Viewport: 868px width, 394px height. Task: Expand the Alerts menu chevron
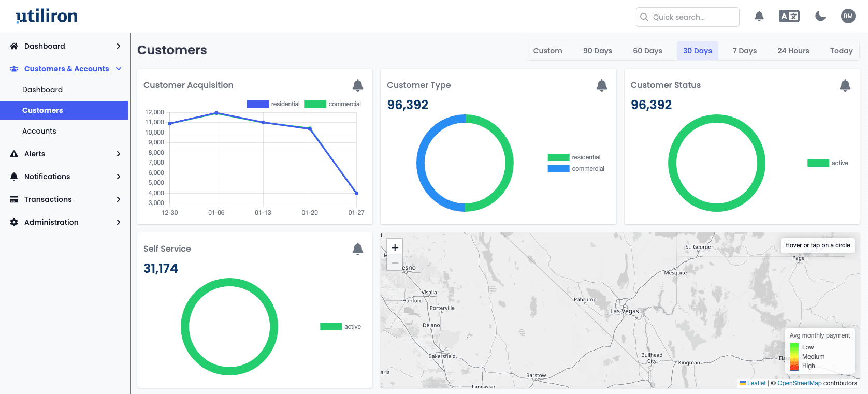tap(119, 154)
